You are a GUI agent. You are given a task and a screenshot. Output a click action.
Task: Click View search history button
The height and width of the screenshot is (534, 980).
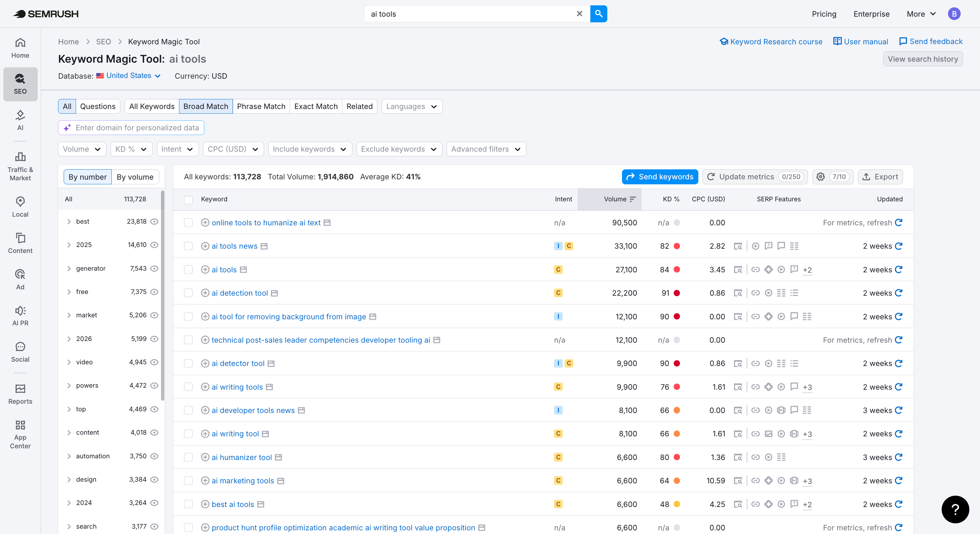tap(923, 59)
